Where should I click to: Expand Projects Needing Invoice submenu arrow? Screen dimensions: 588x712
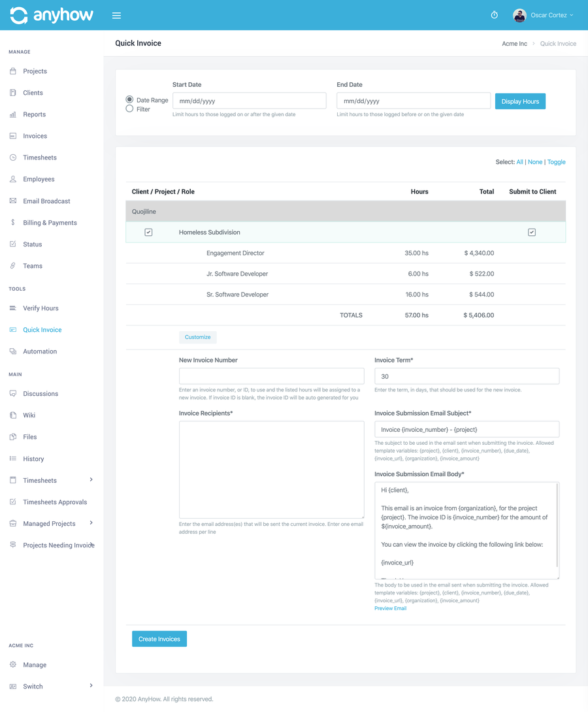click(92, 544)
